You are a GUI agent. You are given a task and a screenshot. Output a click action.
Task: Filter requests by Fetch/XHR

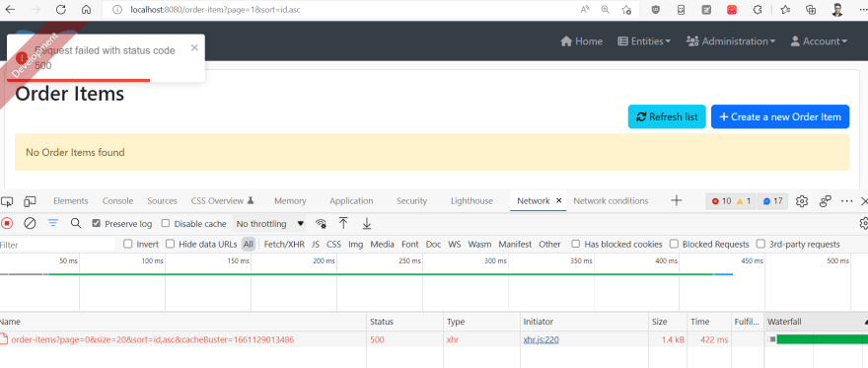[x=284, y=244]
